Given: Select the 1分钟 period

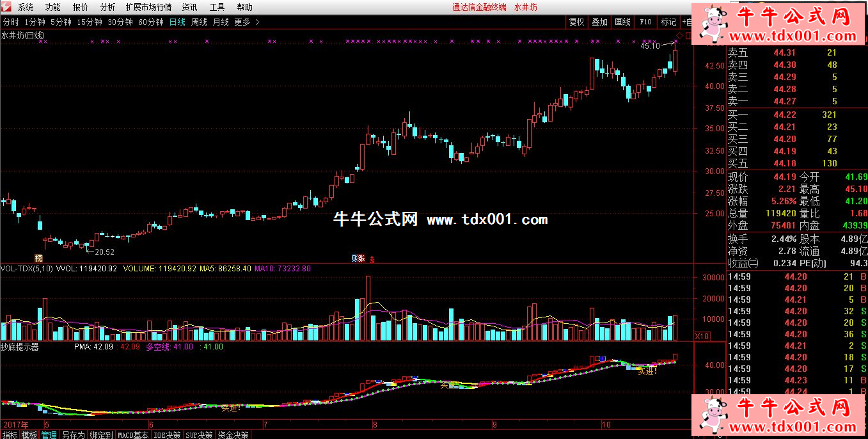Looking at the screenshot, I should (35, 22).
